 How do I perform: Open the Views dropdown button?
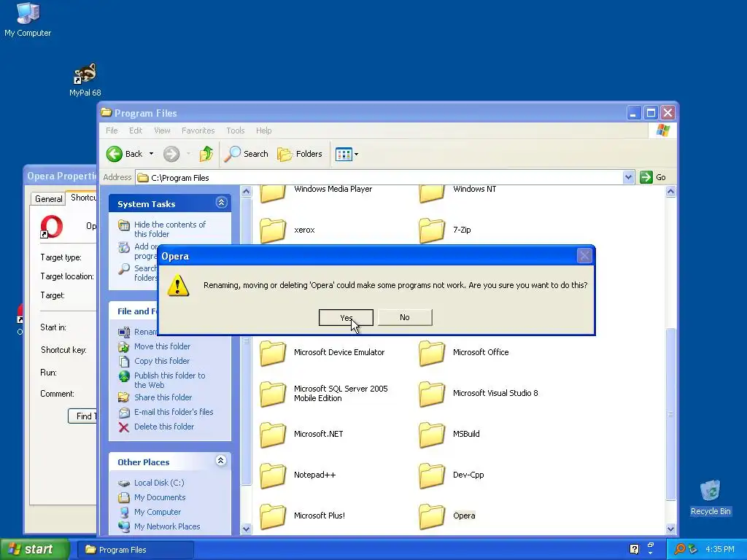(x=347, y=154)
